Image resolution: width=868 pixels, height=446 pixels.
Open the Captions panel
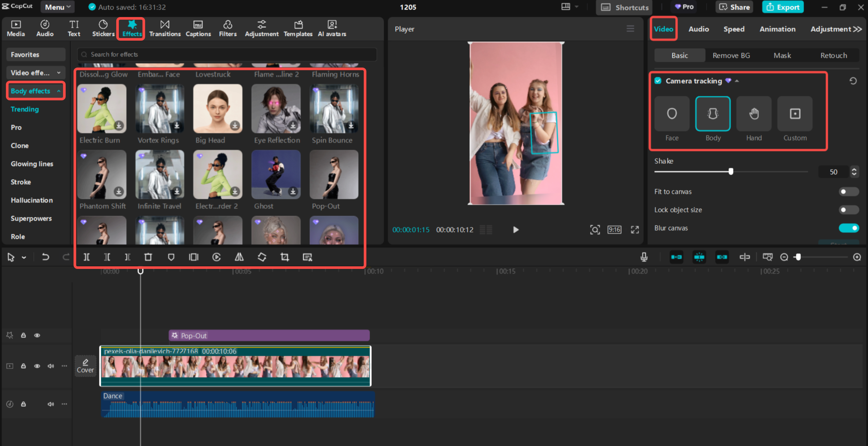198,29
